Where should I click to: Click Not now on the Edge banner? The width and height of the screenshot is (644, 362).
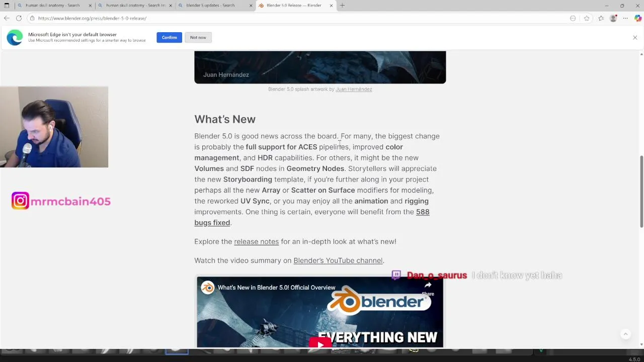point(198,38)
